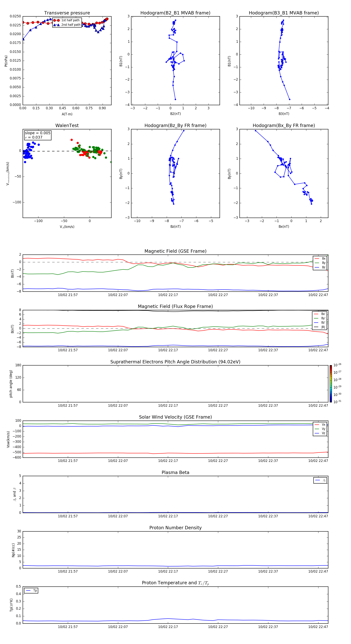Click the 'Vsw(km/s)' y-axis label
The image size is (351, 644).
click(x=8, y=439)
